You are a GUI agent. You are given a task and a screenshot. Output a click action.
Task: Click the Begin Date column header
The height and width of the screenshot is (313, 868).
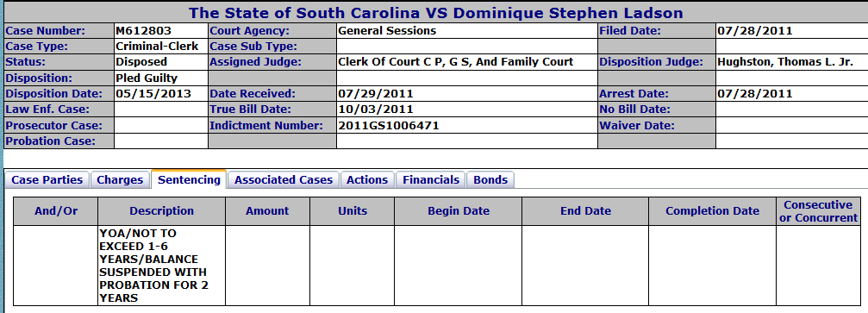(459, 211)
